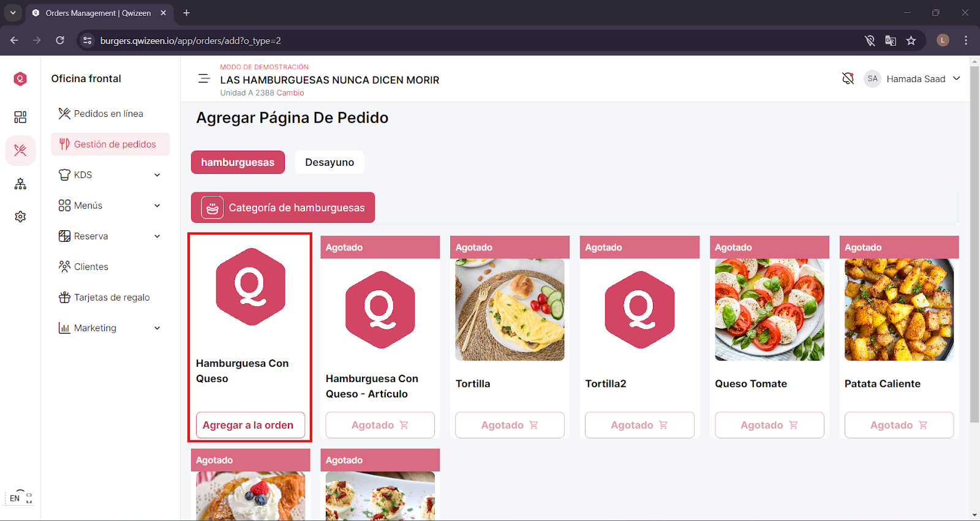Click the Agotado button under Tortilla2
The width and height of the screenshot is (980, 521).
pyautogui.click(x=639, y=425)
